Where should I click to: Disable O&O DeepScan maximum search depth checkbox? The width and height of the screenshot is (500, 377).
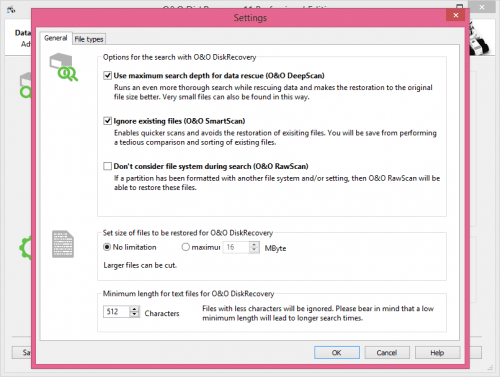(x=107, y=76)
